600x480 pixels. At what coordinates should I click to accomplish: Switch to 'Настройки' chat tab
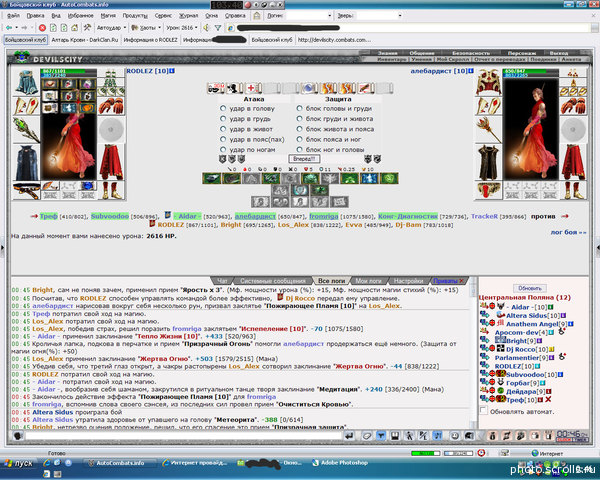point(408,281)
